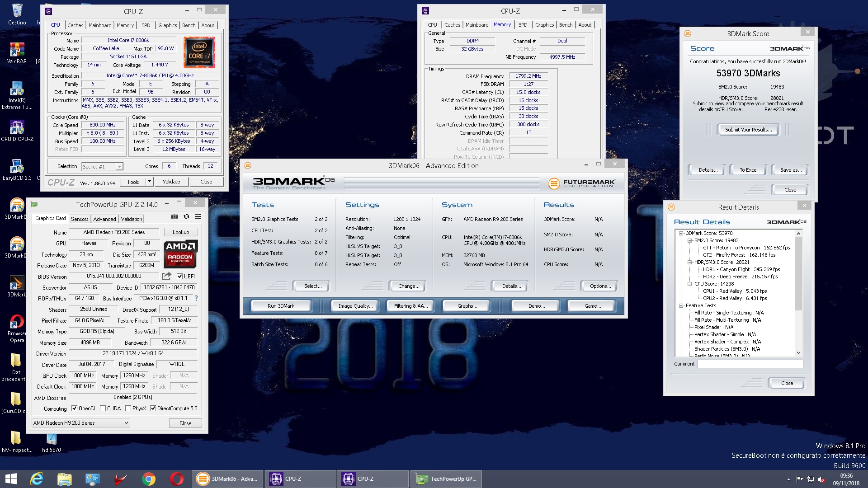Screen dimensions: 868x488
Task: Click the tray network icon
Action: coord(811,479)
